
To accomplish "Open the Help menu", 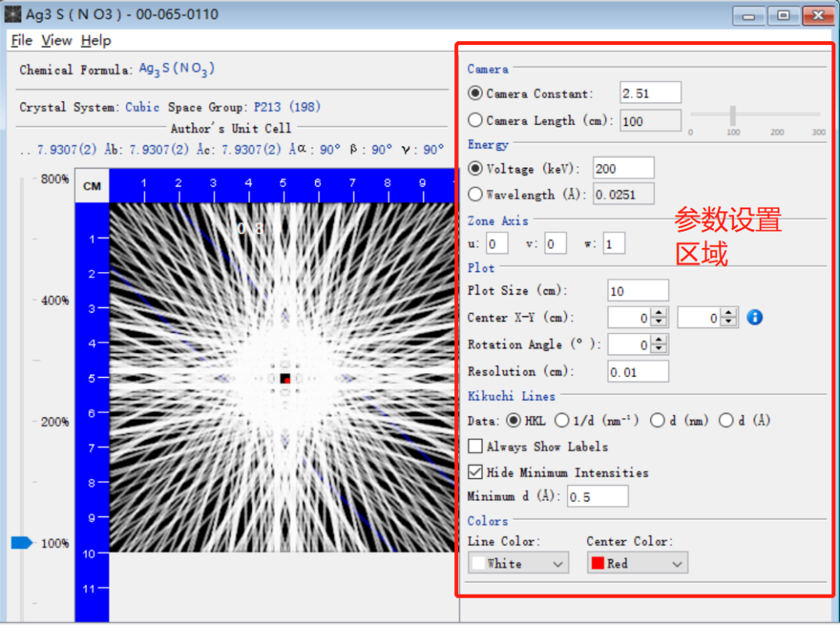I will [96, 40].
